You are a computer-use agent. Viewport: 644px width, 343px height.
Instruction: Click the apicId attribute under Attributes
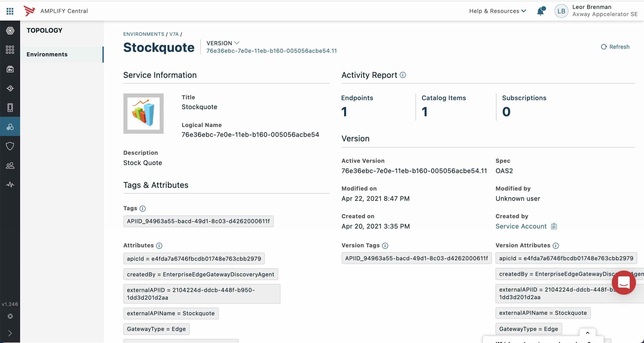[x=194, y=259]
